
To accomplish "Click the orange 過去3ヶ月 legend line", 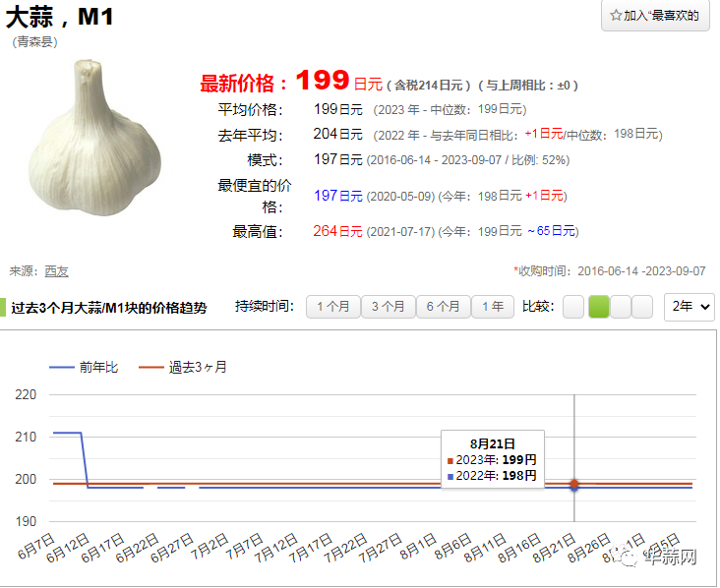I will [151, 367].
